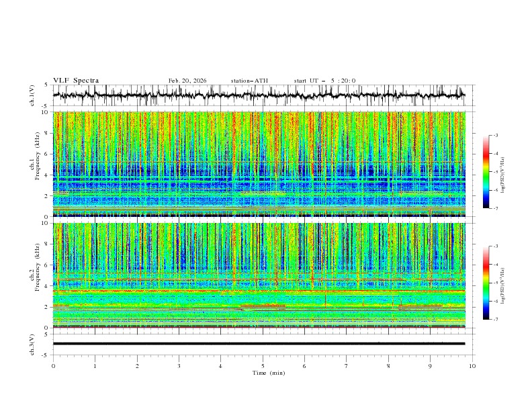This screenshot has height=411, width=532.
Task: Click the "0" kHz tick on ch.2 frequency axis
Action: [48, 328]
